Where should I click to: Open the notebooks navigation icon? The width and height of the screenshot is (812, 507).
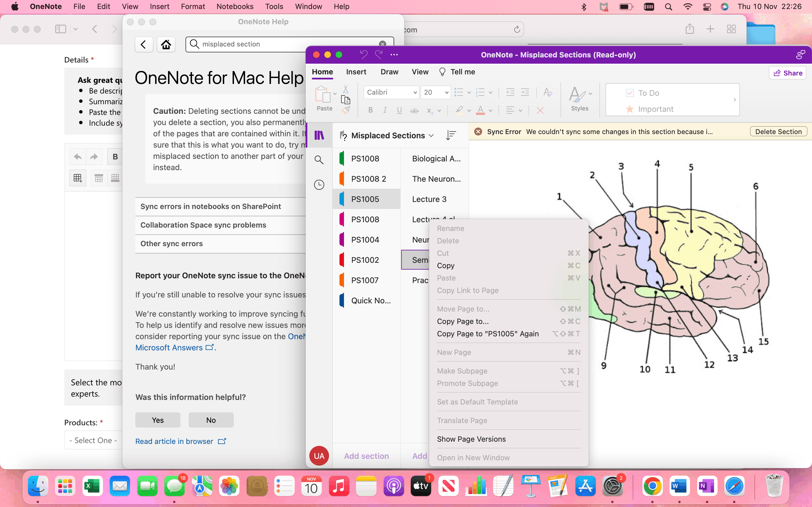click(319, 135)
